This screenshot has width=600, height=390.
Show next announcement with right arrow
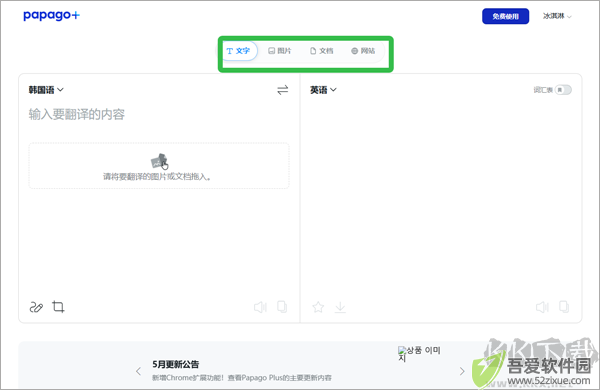(462, 371)
